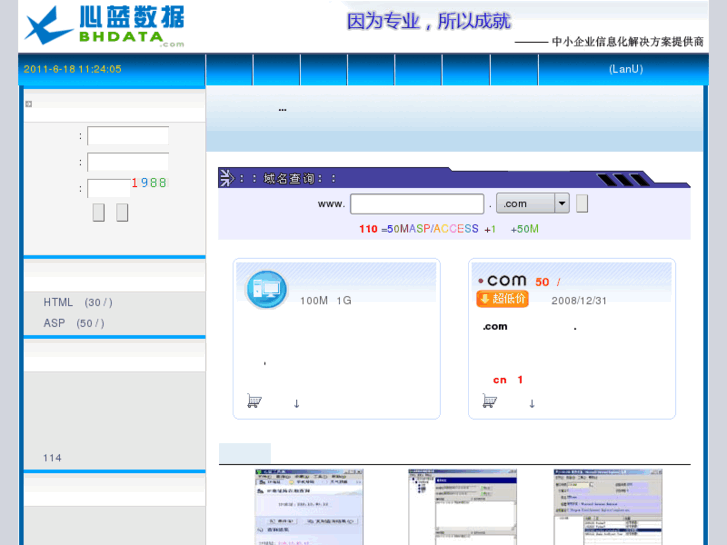Open the 114 link in sidebar
Screen dimensions: 727x545
pos(52,458)
